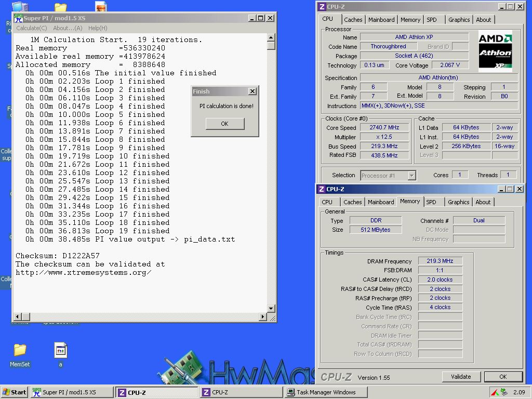
Task: Click the Cycle Time value 4 clocks
Action: [x=440, y=307]
